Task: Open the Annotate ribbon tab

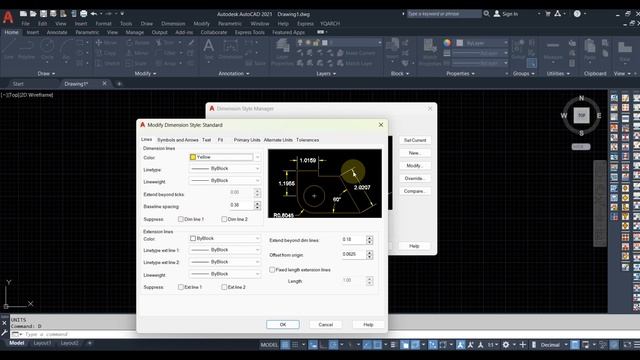Action: pyautogui.click(x=57, y=32)
